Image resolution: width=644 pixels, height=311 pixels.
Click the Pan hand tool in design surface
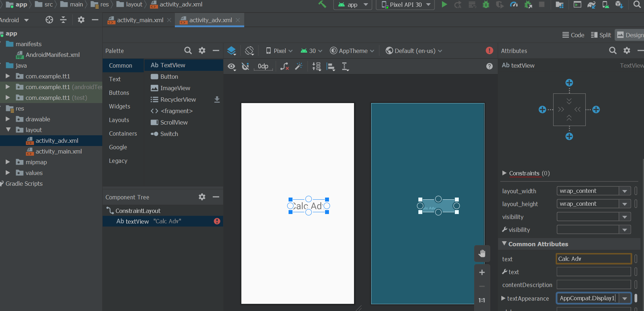point(482,253)
